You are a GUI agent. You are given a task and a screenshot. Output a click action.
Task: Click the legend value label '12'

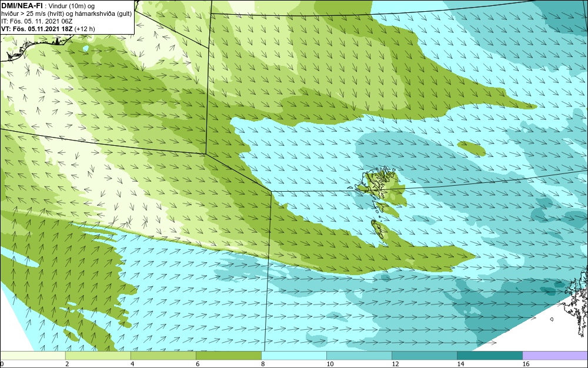[395, 364]
